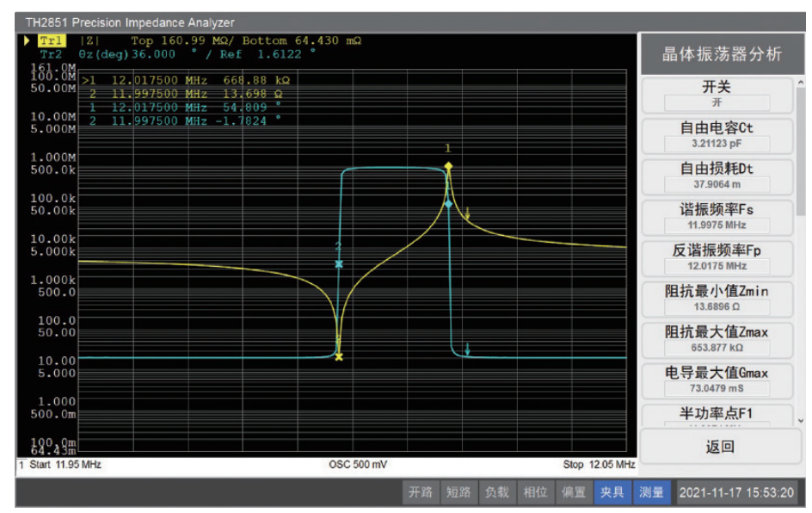Select cyan marker 2 X on phase trace

coord(339,264)
